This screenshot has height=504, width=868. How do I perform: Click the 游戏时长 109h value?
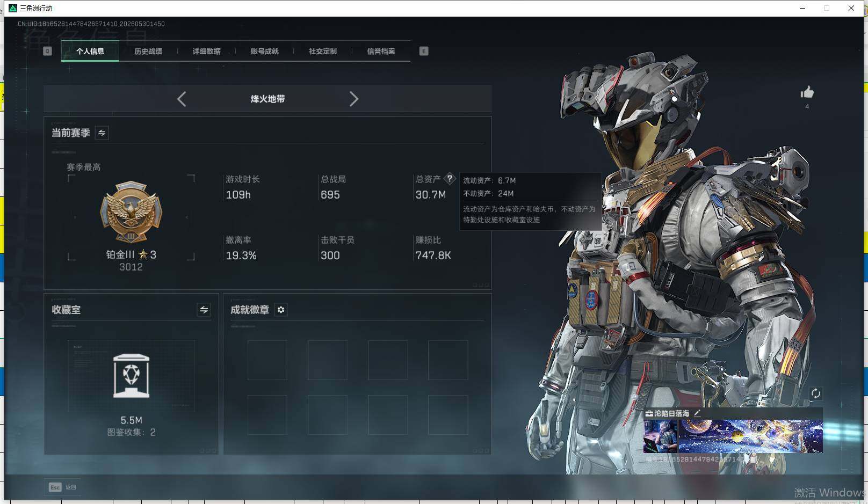coord(238,195)
